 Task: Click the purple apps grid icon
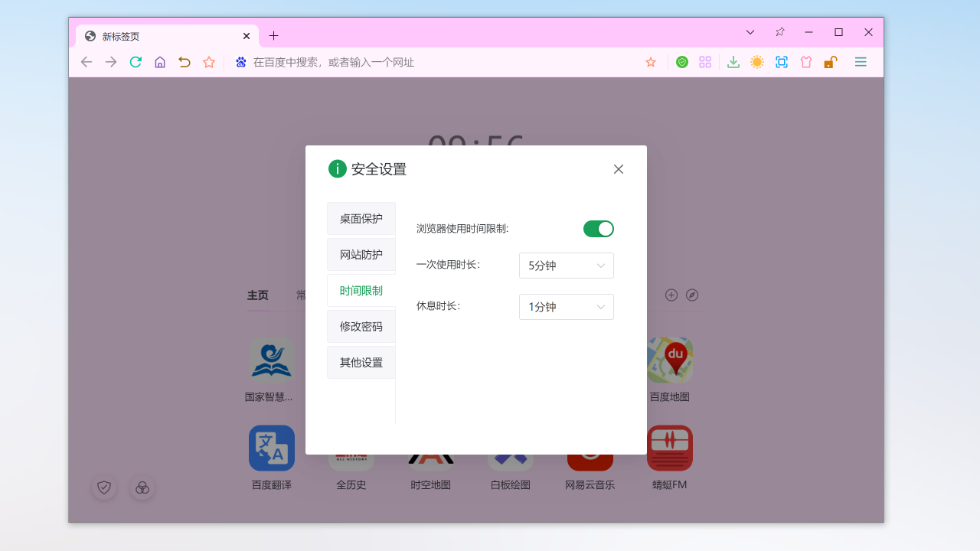(x=705, y=62)
